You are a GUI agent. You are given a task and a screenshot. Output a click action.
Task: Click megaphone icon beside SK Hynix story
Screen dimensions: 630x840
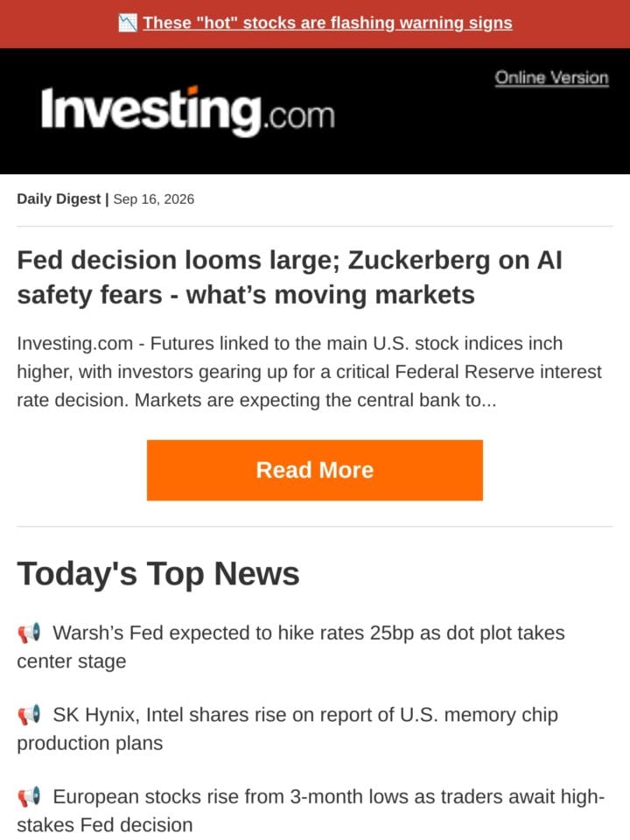tap(29, 715)
